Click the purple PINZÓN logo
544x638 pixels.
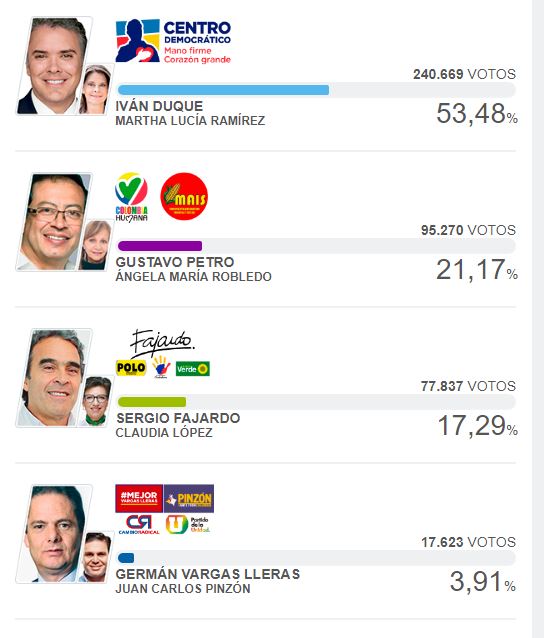[x=189, y=498]
